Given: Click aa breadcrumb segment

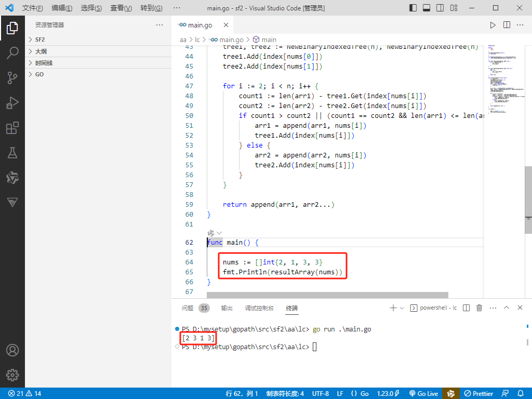Looking at the screenshot, I should pos(183,39).
